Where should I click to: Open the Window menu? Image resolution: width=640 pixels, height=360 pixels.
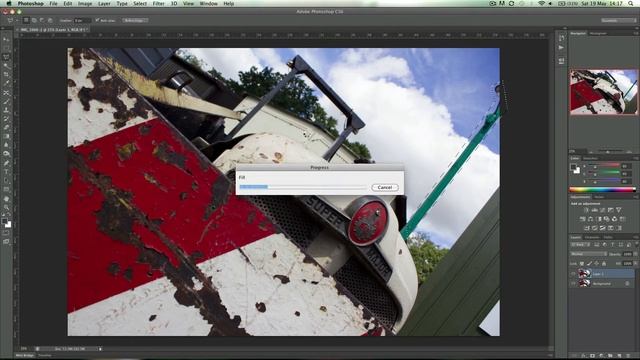coord(208,3)
